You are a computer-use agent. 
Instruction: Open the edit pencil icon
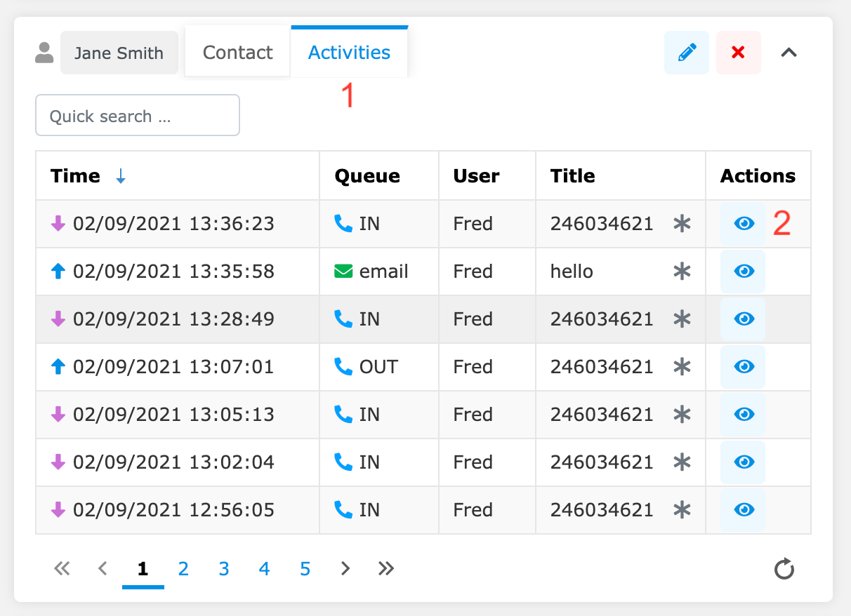[686, 52]
